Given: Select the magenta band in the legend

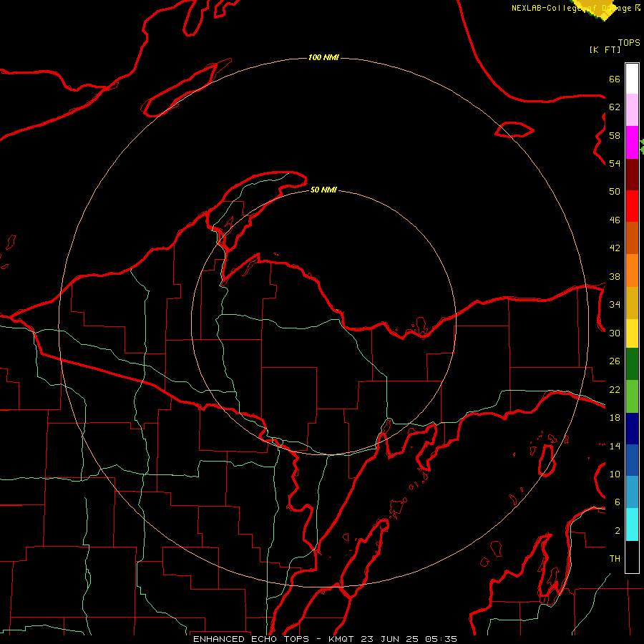Looking at the screenshot, I should tap(632, 142).
